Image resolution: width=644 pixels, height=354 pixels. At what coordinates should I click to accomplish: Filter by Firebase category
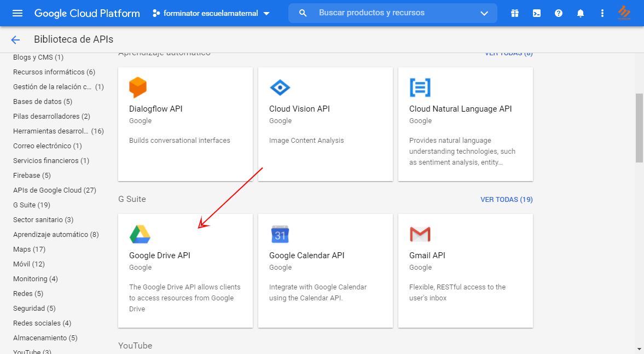click(32, 175)
